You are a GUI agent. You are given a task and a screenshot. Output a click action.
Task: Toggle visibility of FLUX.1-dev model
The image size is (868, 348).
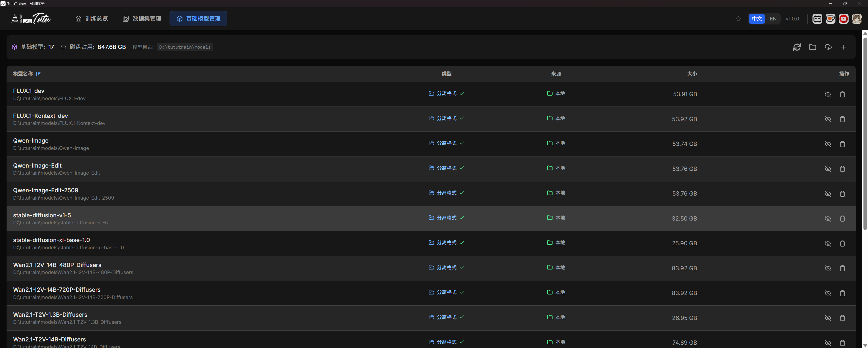pos(828,94)
